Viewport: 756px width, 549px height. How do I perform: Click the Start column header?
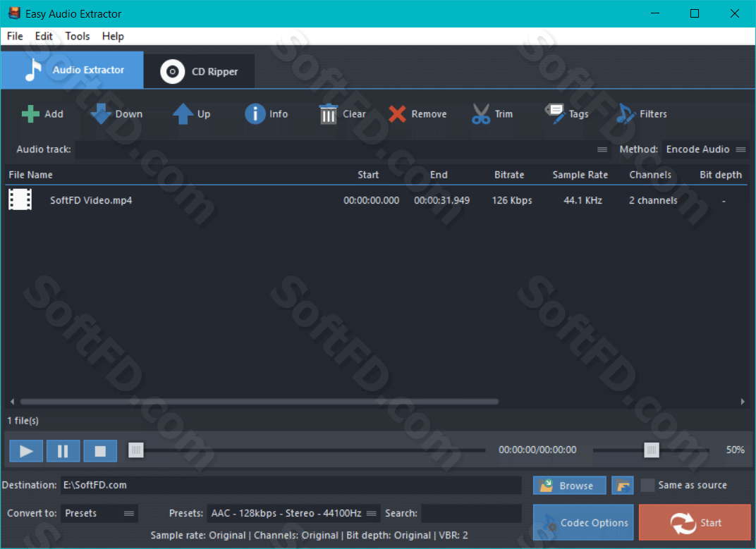tap(368, 175)
